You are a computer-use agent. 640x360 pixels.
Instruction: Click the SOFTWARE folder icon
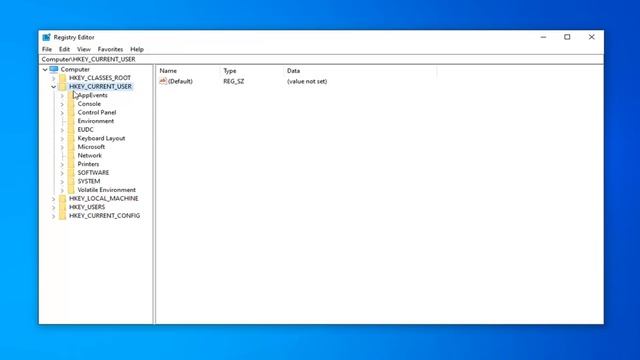71,172
